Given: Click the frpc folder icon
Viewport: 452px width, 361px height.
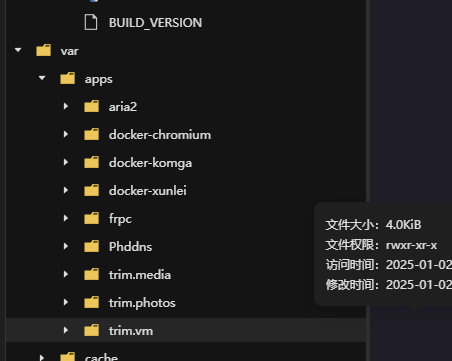Looking at the screenshot, I should (x=92, y=218).
